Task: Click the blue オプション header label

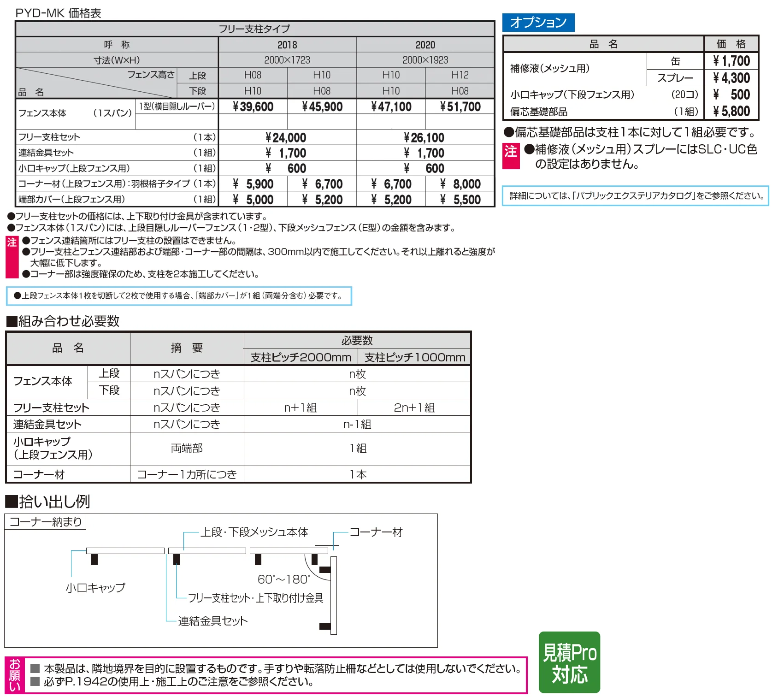Action: point(538,23)
